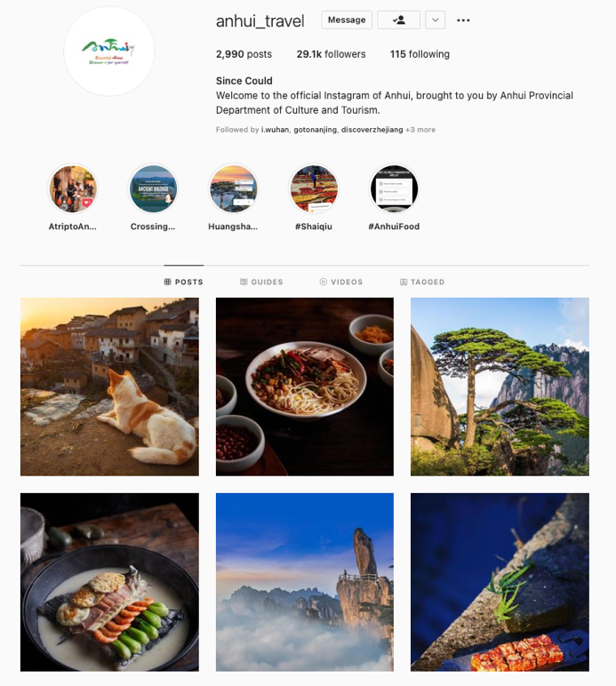View the 115 following list
The image size is (616, 686).
(x=420, y=54)
